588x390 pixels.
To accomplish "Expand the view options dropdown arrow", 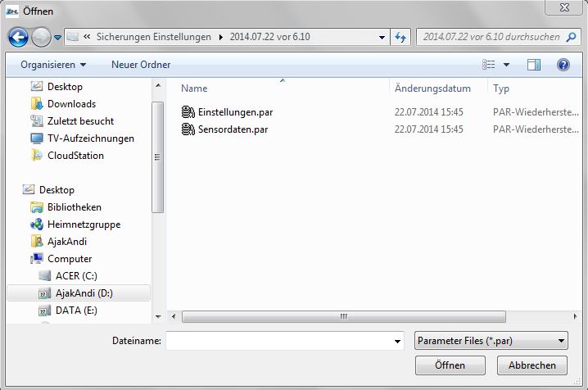I will coord(506,65).
